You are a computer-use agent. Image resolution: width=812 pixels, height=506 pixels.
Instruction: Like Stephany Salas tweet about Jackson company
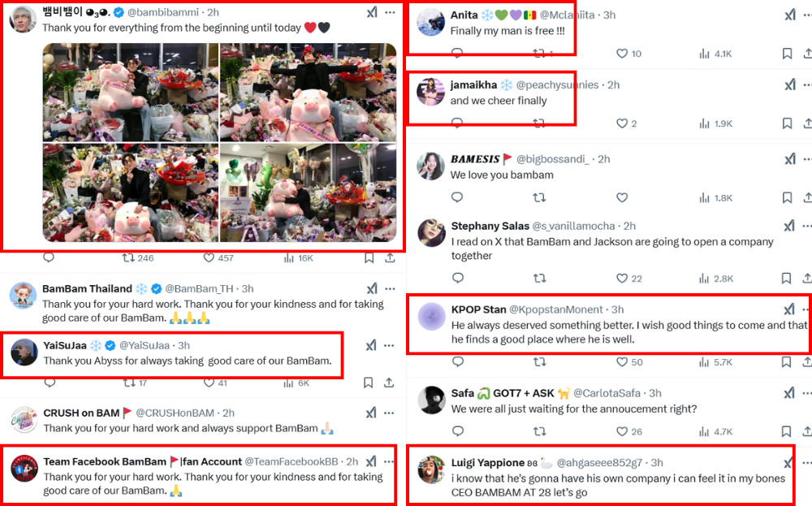622,278
